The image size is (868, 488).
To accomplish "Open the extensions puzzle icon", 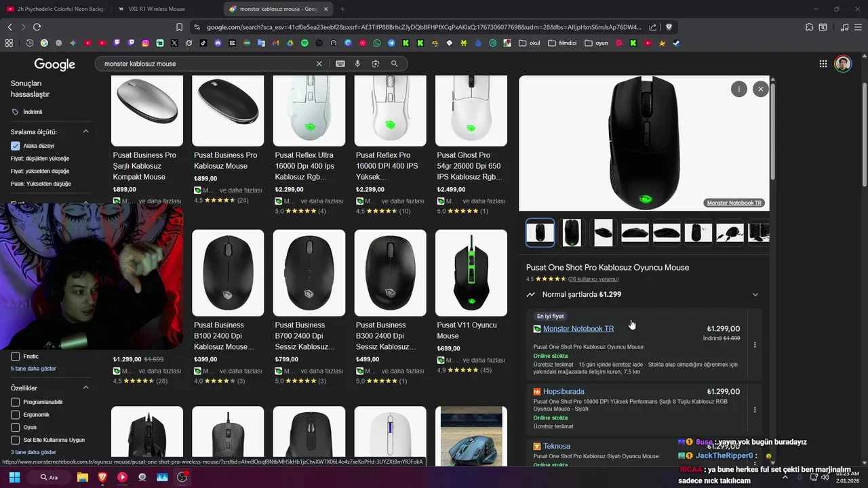I will click(x=809, y=27).
